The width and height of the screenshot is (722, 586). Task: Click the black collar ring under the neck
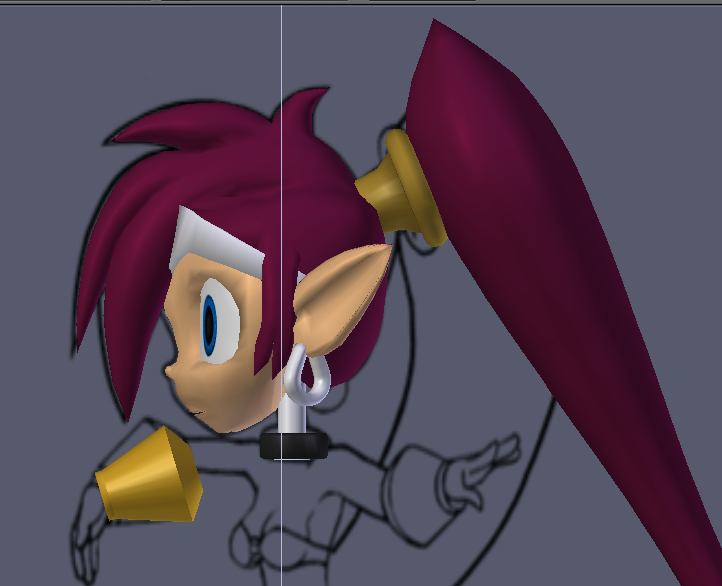click(x=294, y=446)
